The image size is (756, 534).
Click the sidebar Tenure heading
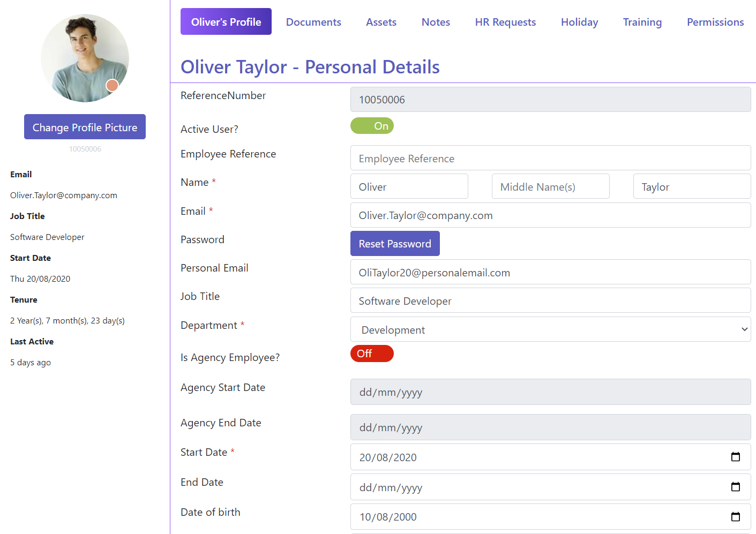[24, 300]
